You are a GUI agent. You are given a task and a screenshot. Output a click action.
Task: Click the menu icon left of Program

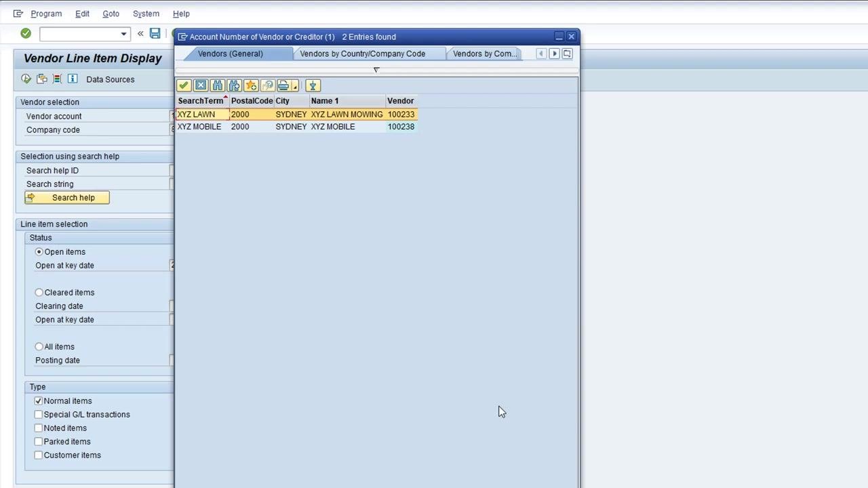18,14
